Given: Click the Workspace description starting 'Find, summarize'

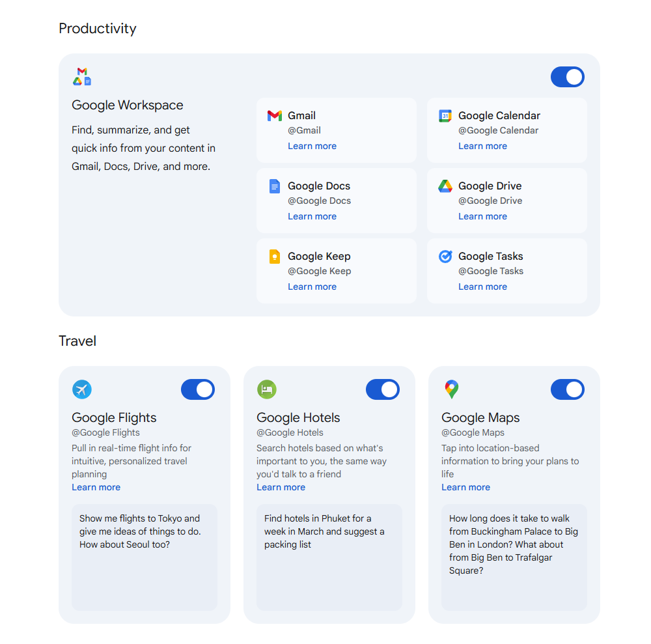Looking at the screenshot, I should (144, 148).
